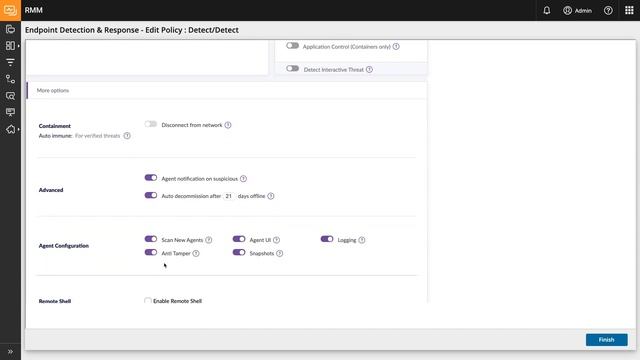
Task: Open the Admin user menu
Action: pos(577,11)
